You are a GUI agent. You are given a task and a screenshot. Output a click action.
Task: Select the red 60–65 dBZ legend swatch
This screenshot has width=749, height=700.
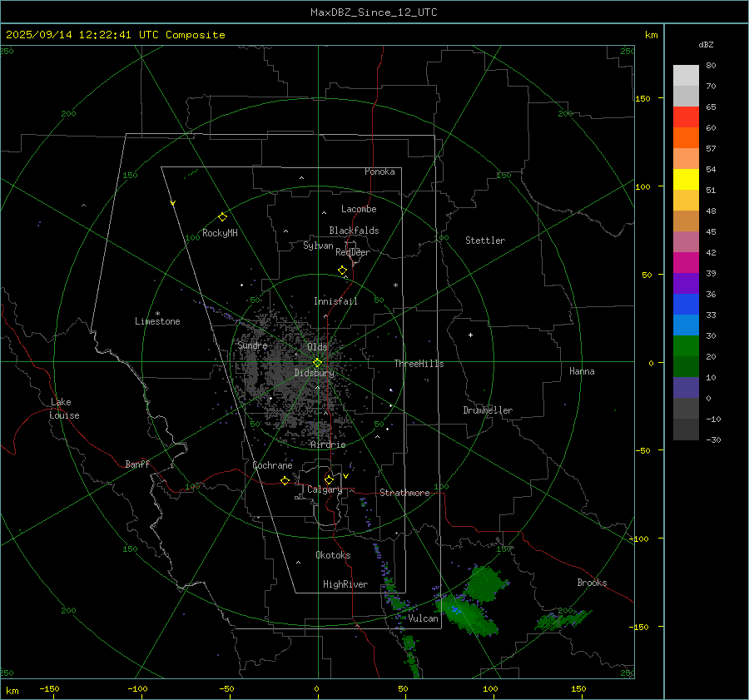point(686,117)
